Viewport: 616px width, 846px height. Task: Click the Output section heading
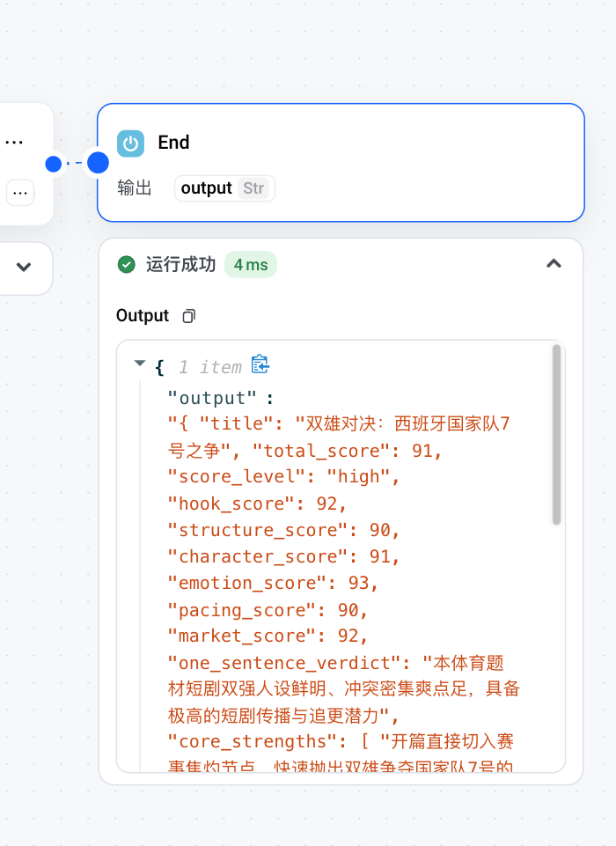click(x=143, y=316)
